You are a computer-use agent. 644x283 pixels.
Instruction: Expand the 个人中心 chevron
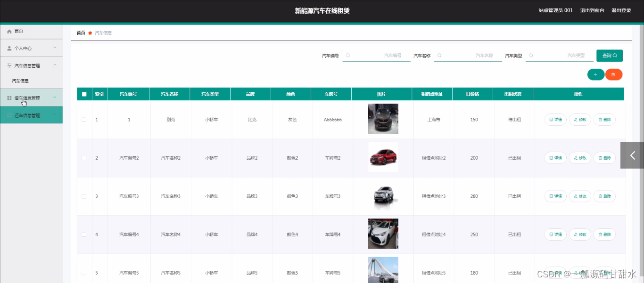point(55,48)
